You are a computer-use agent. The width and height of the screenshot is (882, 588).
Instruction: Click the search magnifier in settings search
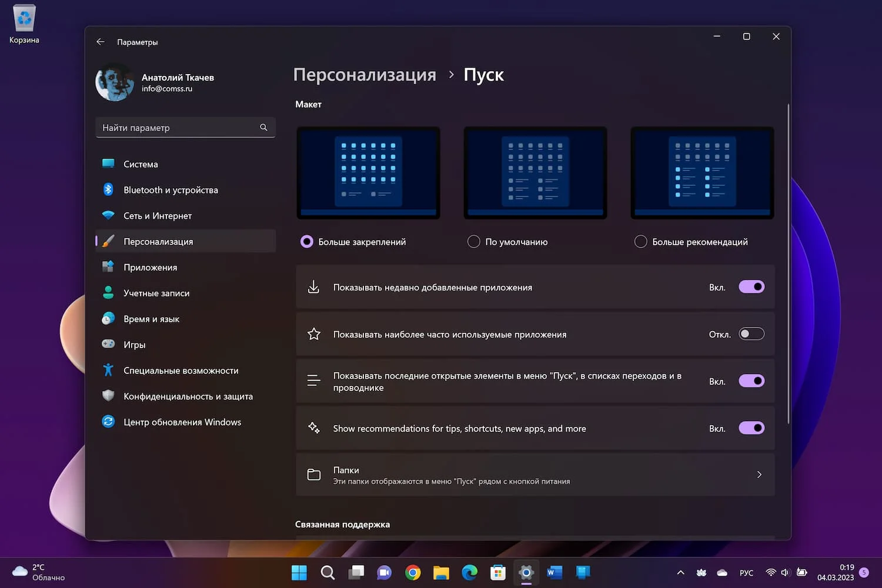coord(263,128)
